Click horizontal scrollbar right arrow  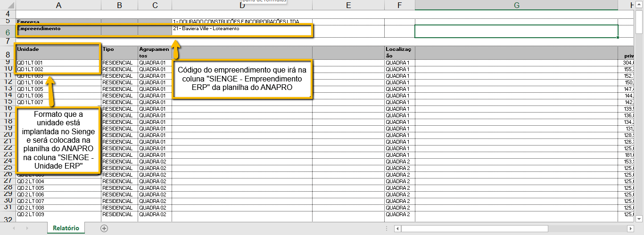click(x=631, y=228)
